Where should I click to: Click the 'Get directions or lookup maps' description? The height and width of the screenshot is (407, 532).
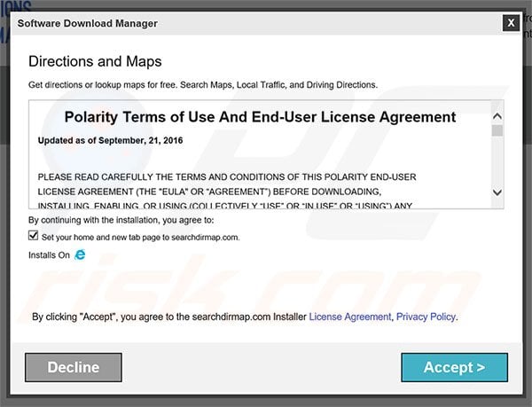[x=203, y=85]
